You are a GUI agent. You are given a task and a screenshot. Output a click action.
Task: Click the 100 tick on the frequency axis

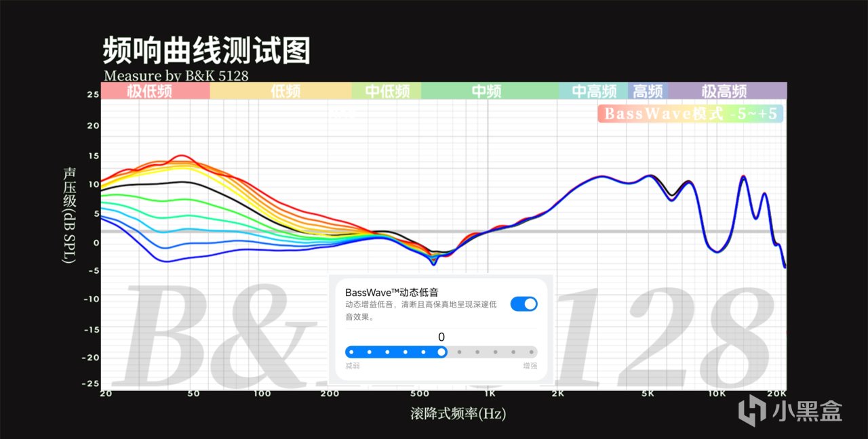pos(262,394)
